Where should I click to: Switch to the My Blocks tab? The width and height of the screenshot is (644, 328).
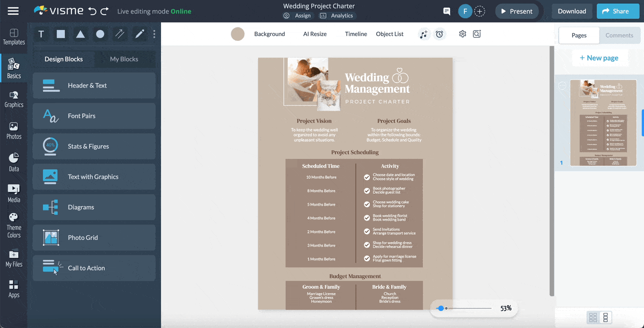(125, 59)
